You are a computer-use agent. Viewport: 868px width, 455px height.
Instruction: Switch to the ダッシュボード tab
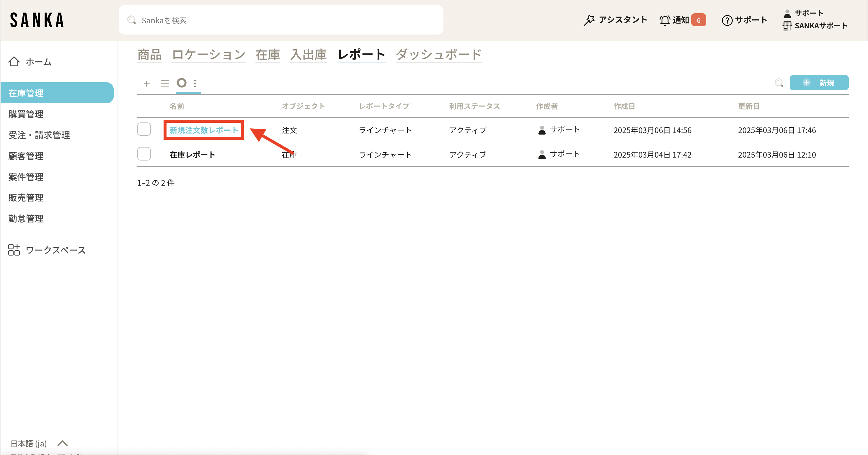[x=438, y=55]
